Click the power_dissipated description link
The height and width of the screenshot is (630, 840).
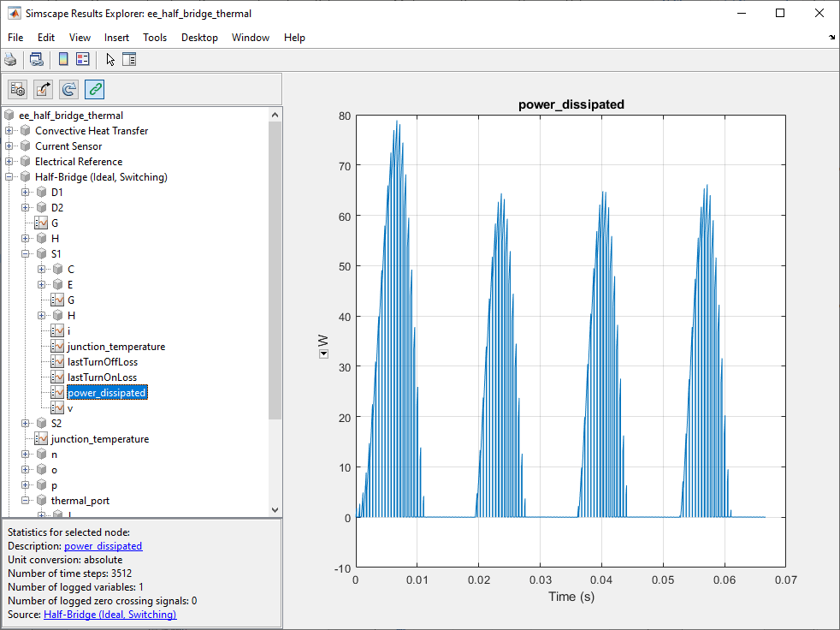point(103,546)
